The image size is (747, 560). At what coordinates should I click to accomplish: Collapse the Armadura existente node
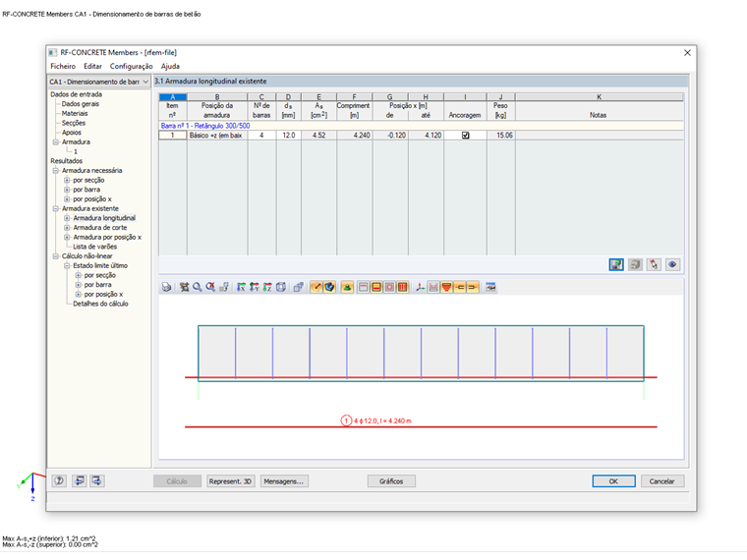coord(56,208)
